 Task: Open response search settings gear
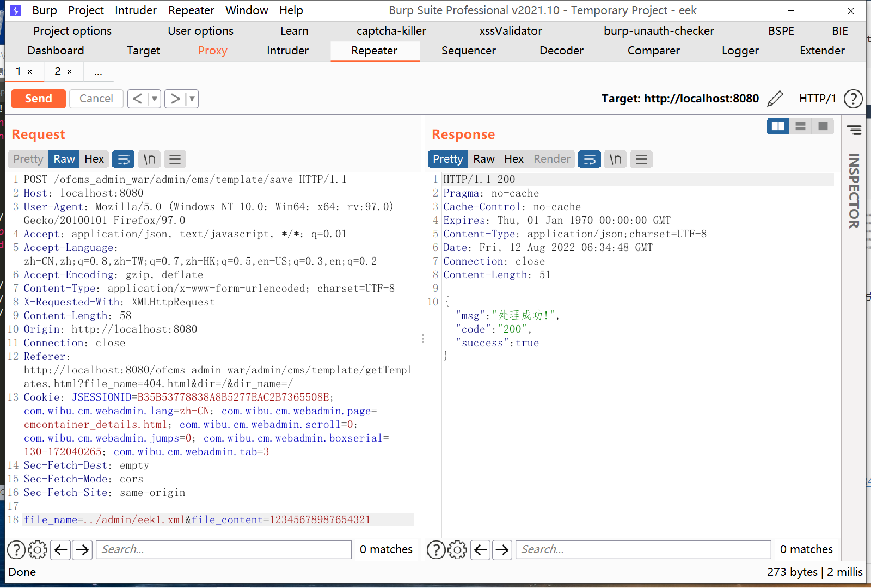[457, 550]
